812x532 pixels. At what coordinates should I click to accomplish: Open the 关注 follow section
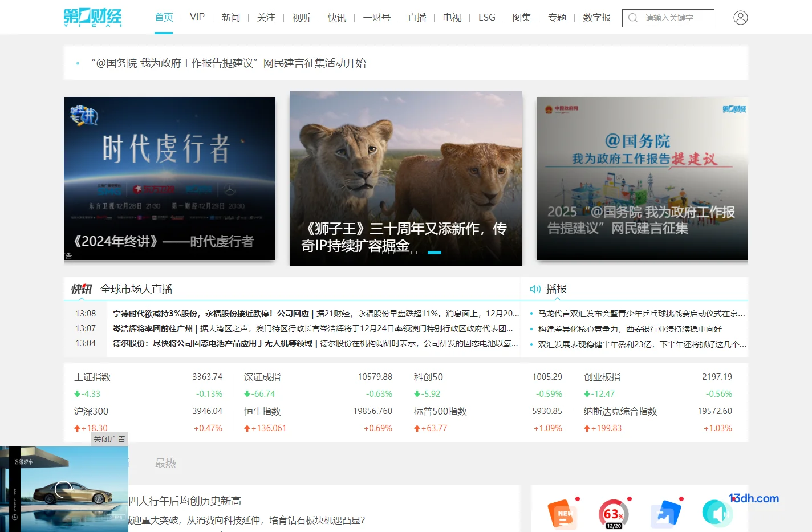pyautogui.click(x=266, y=17)
